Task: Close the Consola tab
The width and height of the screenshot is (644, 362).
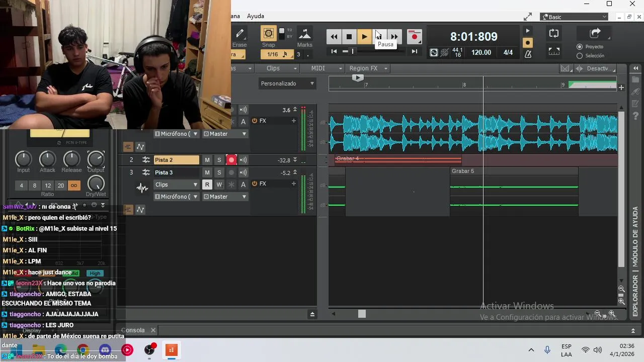Action: 153,330
